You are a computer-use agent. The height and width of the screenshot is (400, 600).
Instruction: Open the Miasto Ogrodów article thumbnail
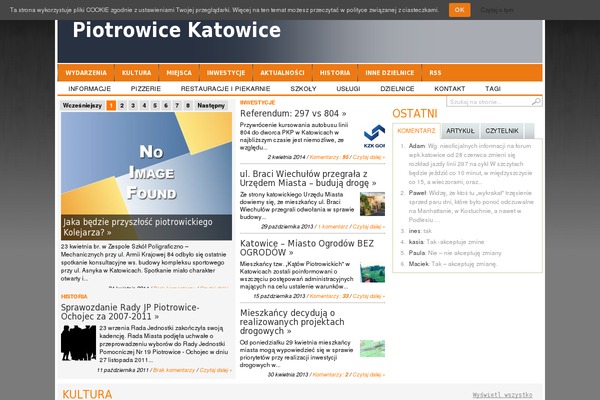tap(372, 273)
